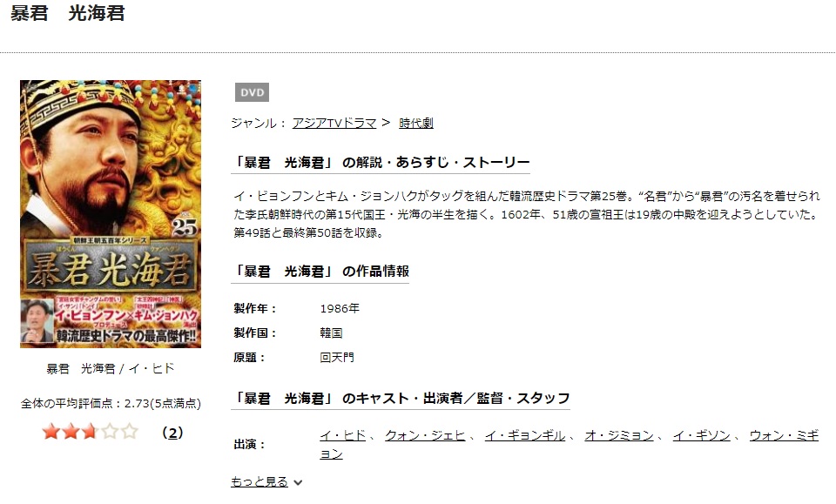Image resolution: width=836 pixels, height=504 pixels.
Task: Click the caption 暴君 光海君 / イ・ヒド
Action: point(111,369)
